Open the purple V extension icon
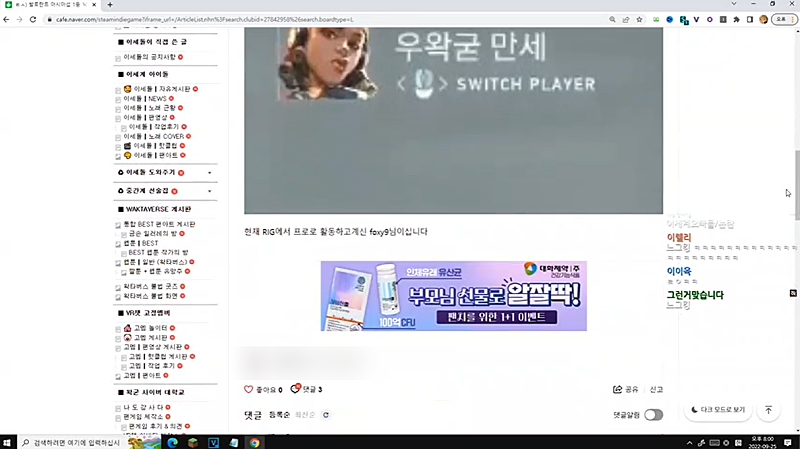Screen dimensions: 800x449 click(696, 19)
